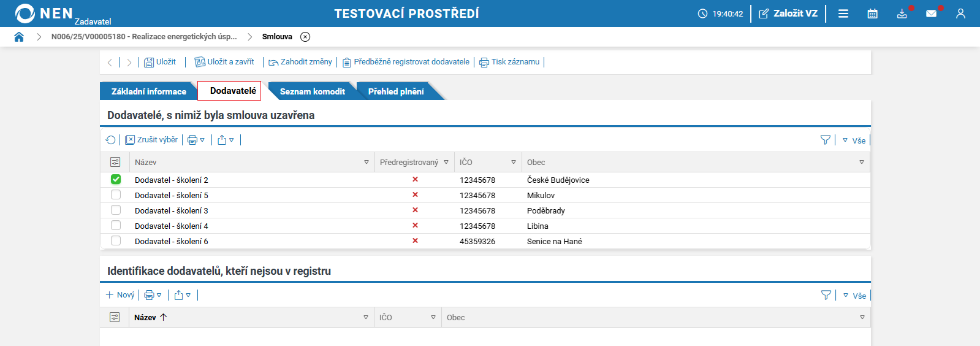Open the messages envelope icon
The width and height of the screenshot is (980, 346).
click(x=931, y=13)
